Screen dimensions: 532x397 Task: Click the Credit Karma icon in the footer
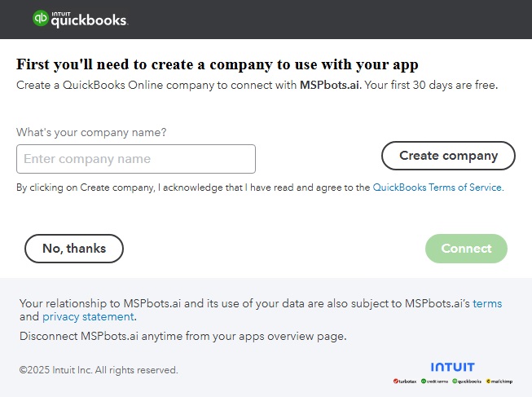436,381
